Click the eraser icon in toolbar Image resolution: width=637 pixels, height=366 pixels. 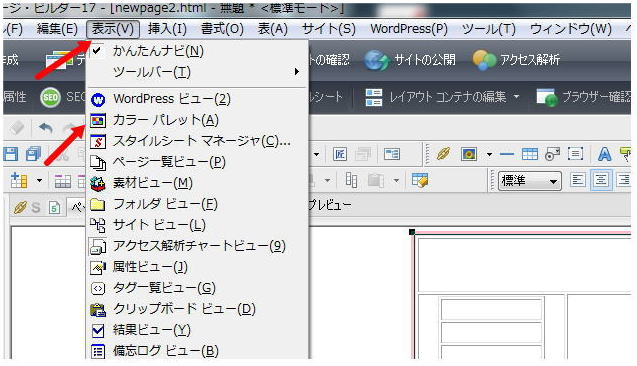[x=17, y=129]
